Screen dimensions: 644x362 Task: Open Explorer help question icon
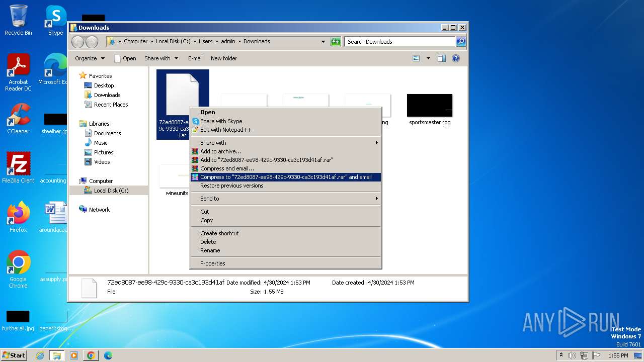[x=456, y=58]
